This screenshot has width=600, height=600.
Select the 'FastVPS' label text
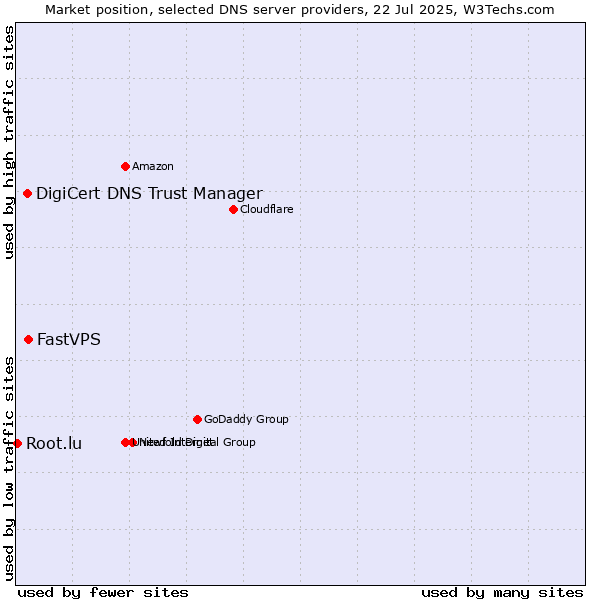pyautogui.click(x=69, y=340)
